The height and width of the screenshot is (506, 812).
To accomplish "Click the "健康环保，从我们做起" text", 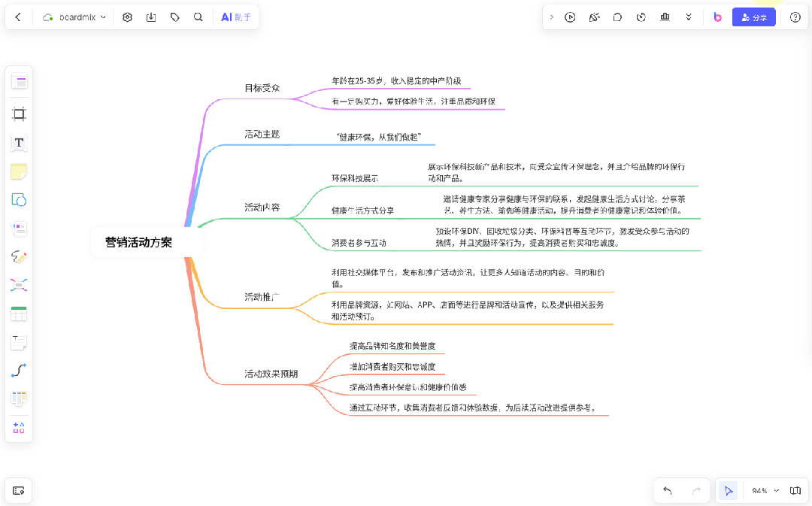I will coord(378,138).
